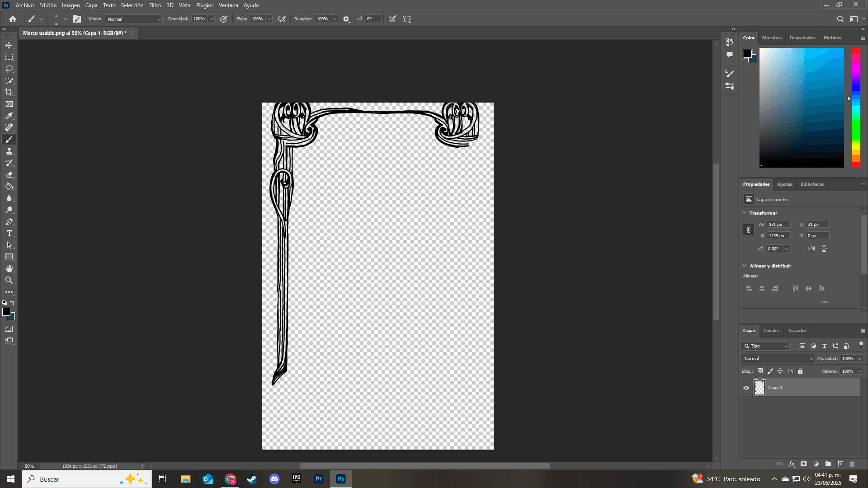Open the Capa menu
The width and height of the screenshot is (868, 488).
91,5
